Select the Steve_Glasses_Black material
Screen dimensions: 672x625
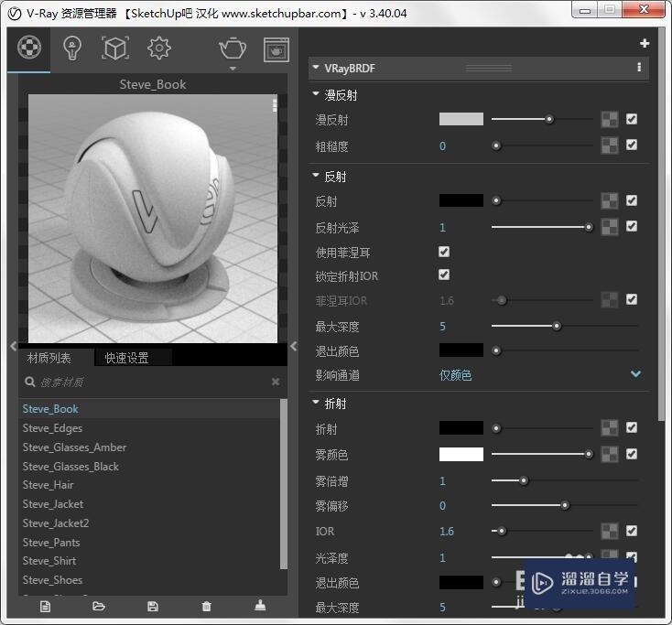pyautogui.click(x=150, y=466)
